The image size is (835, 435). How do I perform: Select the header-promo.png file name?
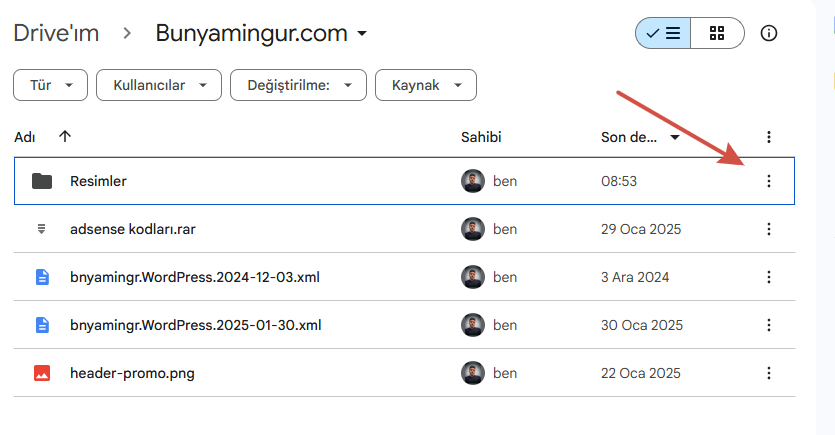coord(132,373)
